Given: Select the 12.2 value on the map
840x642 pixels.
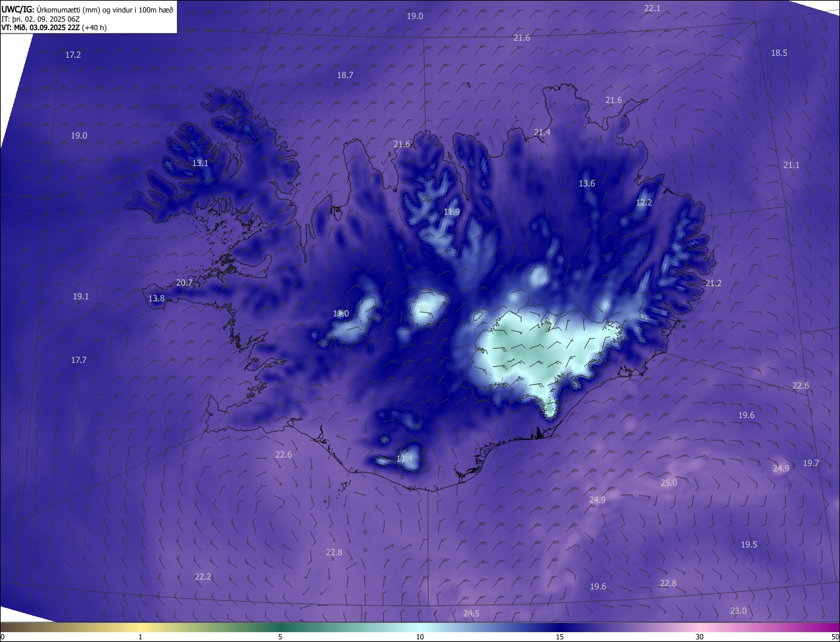Looking at the screenshot, I should click(644, 202).
